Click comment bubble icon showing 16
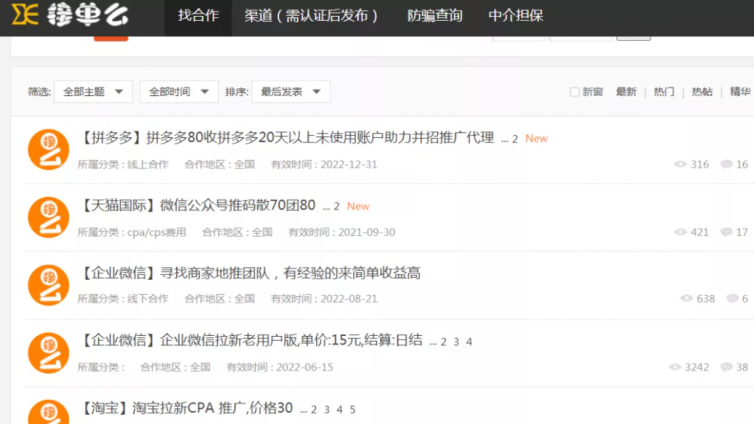This screenshot has width=754, height=424. coord(726,164)
